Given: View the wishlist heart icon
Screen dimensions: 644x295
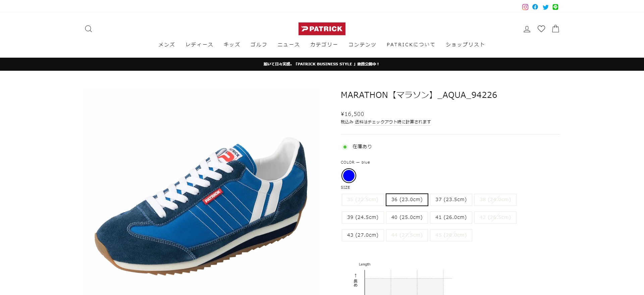Looking at the screenshot, I should click(x=541, y=29).
